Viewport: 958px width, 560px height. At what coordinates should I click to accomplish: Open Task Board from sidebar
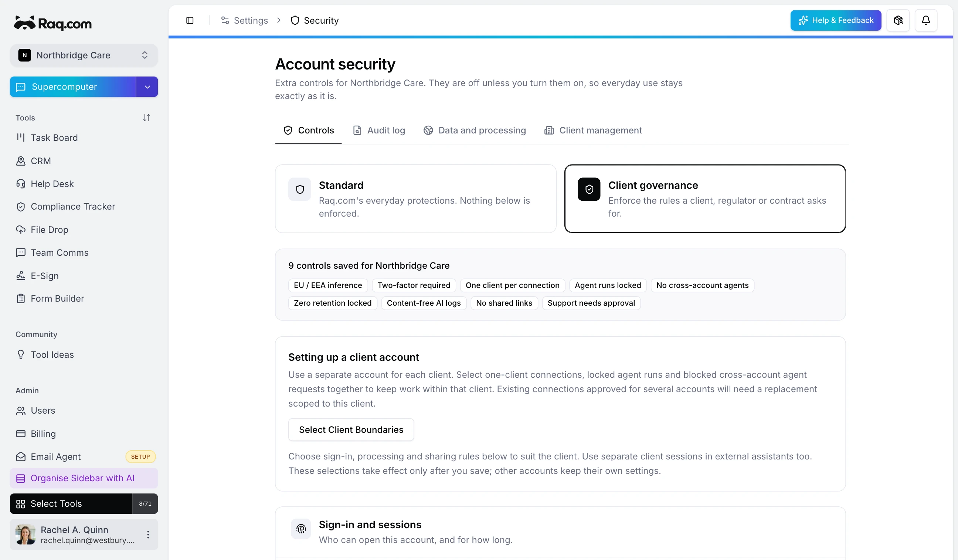[84, 138]
